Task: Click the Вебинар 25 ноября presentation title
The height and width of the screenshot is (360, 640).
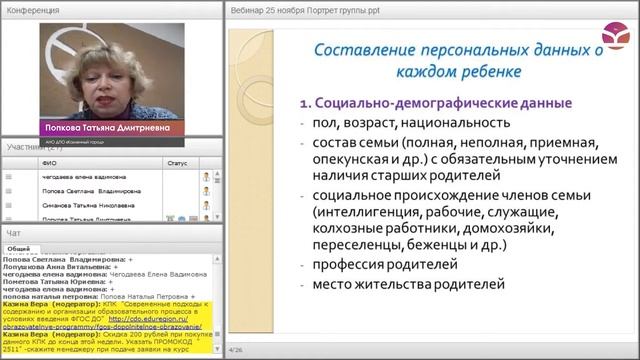Action: tap(305, 11)
